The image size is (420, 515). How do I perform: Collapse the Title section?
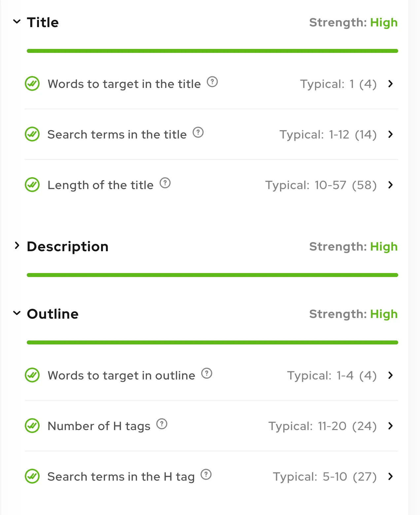pyautogui.click(x=17, y=22)
